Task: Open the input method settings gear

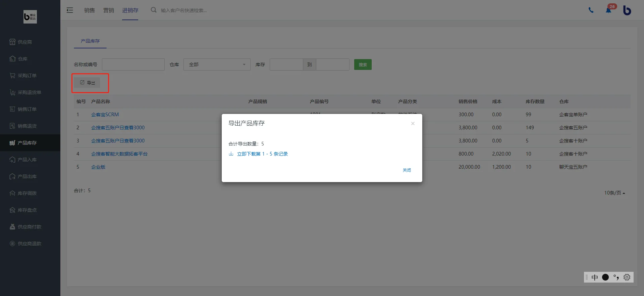Action: pyautogui.click(x=627, y=277)
